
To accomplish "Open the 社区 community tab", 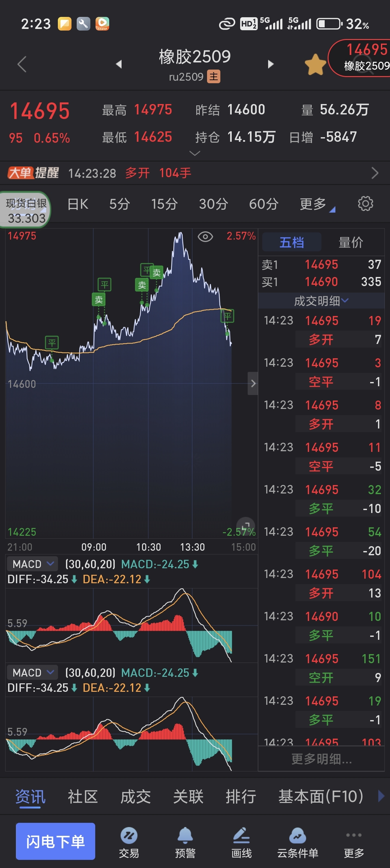I will point(83,796).
